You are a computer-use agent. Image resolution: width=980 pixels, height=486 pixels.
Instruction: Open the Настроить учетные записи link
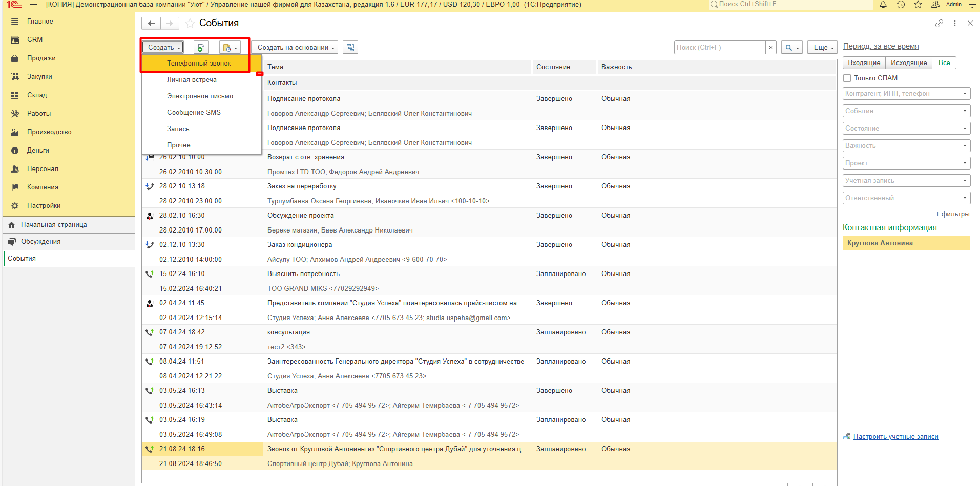895,437
